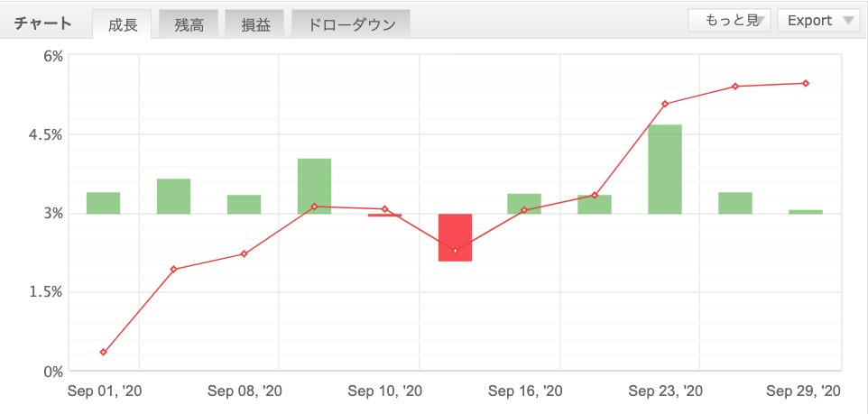Click the first green bar at Sep 01
Image resolution: width=868 pixels, height=414 pixels.
104,203
